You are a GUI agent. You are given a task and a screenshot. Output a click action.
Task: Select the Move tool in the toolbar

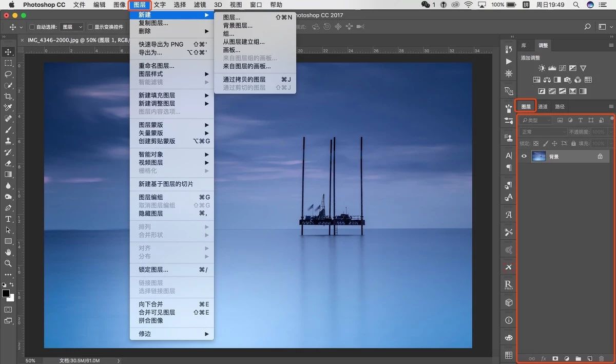tap(7, 51)
